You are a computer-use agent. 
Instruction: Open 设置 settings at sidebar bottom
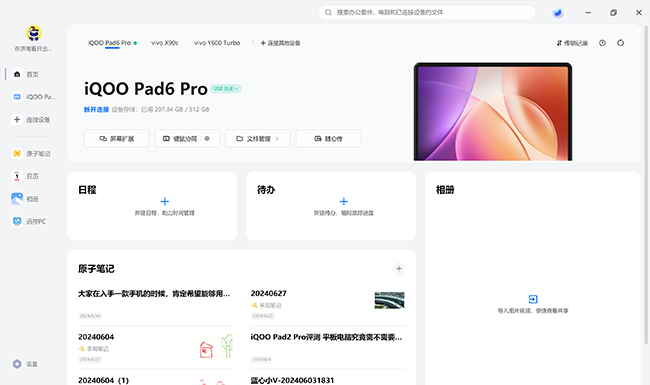(x=26, y=364)
